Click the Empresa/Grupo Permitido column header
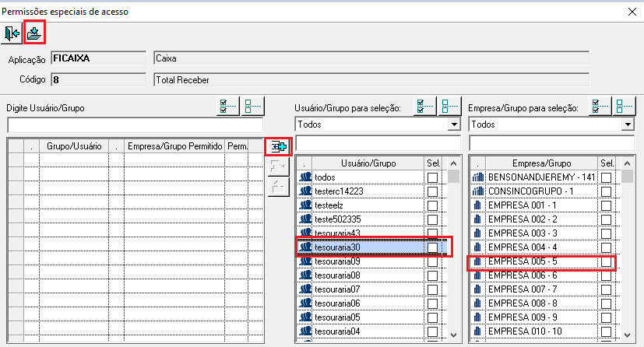Image resolution: width=644 pixels, height=347 pixels. (x=174, y=146)
